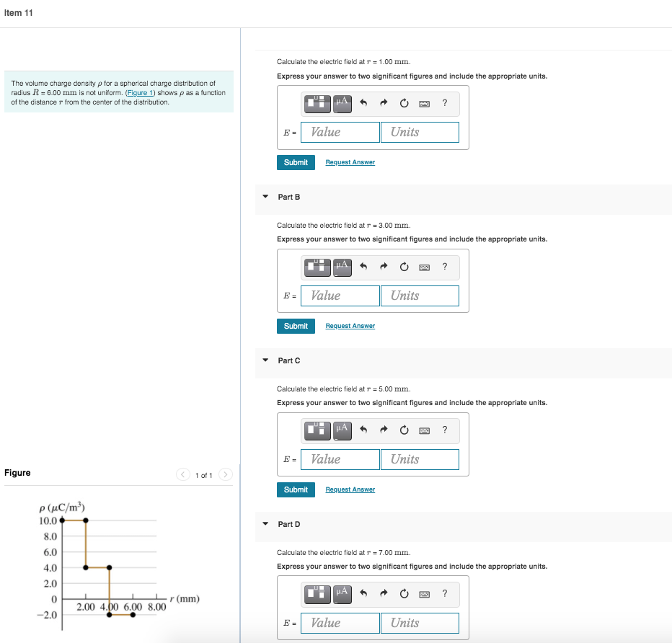Redo in r = 1.00 mm answer toolbar
The height and width of the screenshot is (643, 672).
click(x=384, y=103)
